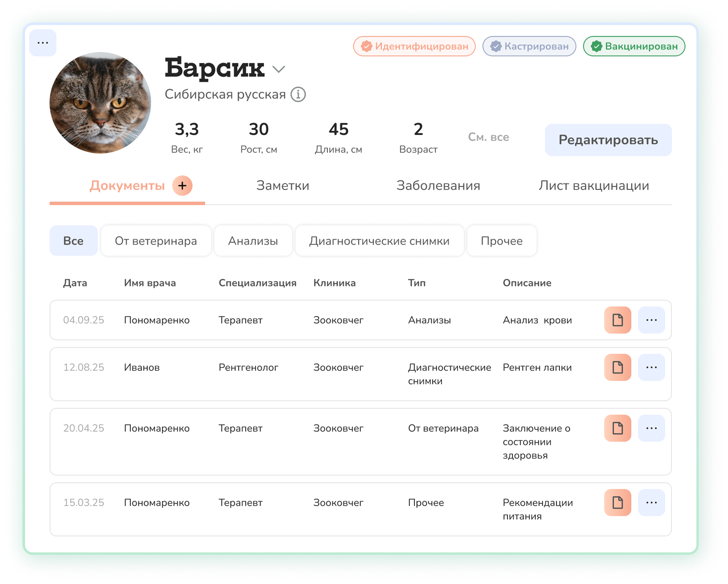
Task: Click plus icon to add a document
Action: pyautogui.click(x=182, y=186)
